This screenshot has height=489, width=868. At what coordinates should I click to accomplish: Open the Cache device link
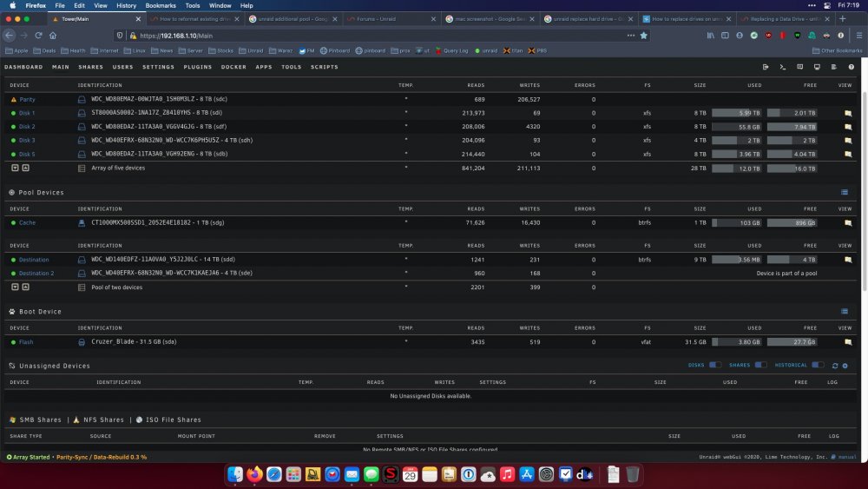(x=27, y=222)
